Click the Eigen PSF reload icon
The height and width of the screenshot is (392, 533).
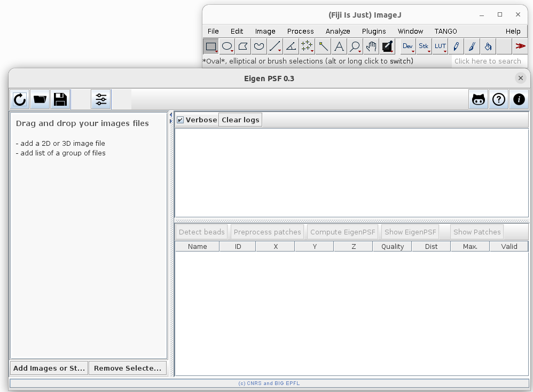(20, 99)
